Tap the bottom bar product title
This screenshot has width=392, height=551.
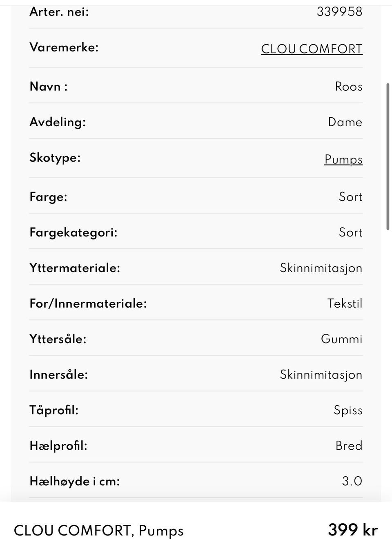99,531
